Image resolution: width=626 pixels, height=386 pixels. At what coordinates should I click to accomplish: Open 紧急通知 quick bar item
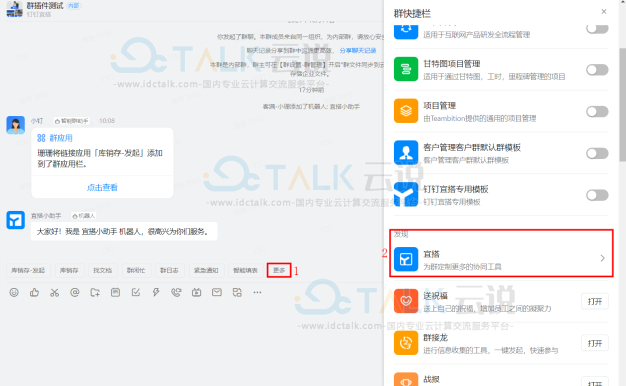click(x=206, y=270)
